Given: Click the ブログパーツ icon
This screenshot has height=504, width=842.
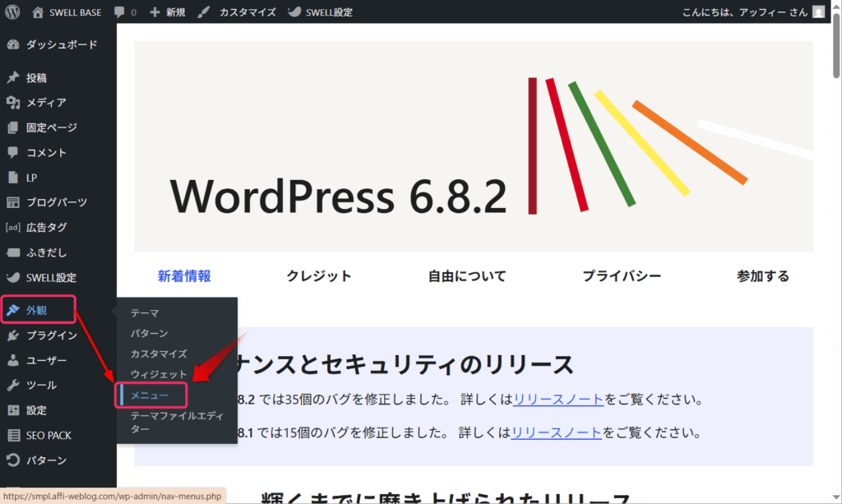Looking at the screenshot, I should (13, 202).
